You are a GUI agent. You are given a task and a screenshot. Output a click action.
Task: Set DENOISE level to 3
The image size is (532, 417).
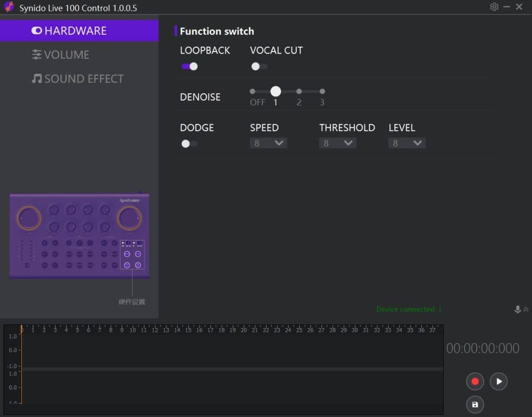pos(322,92)
